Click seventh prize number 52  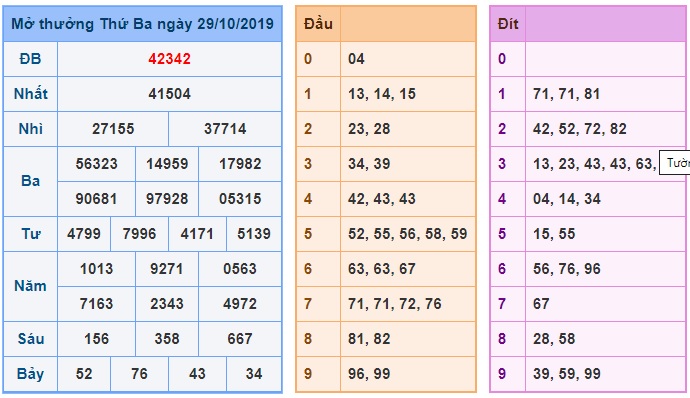pyautogui.click(x=84, y=374)
